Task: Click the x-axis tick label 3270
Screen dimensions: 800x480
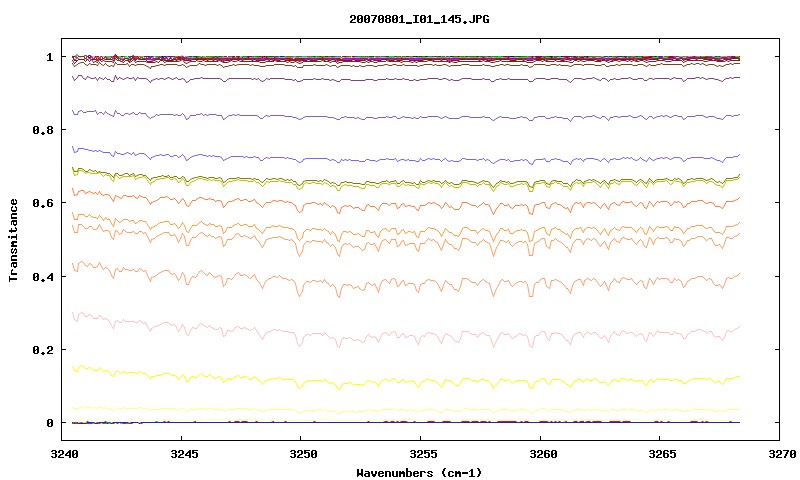Action: pyautogui.click(x=782, y=454)
